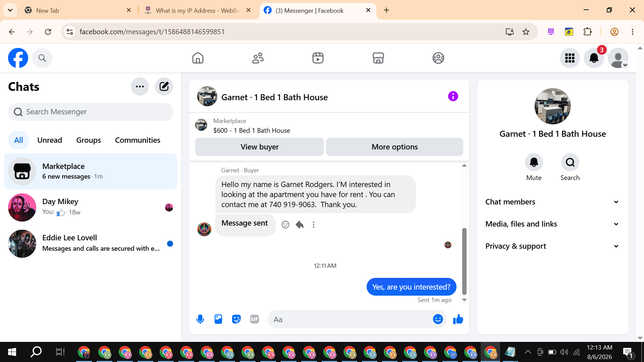Viewport: 644px width, 362px height.
Task: Open the Chrome extensions puzzle icon
Action: 588,32
